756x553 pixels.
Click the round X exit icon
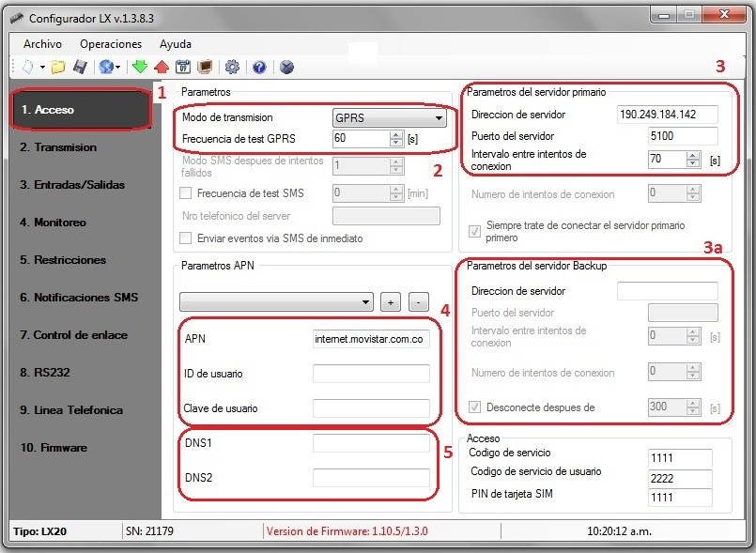tap(286, 67)
